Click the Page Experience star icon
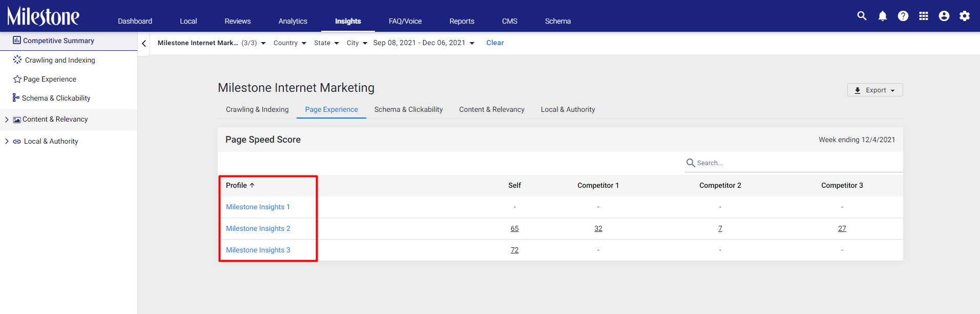This screenshot has height=314, width=980. [x=17, y=79]
